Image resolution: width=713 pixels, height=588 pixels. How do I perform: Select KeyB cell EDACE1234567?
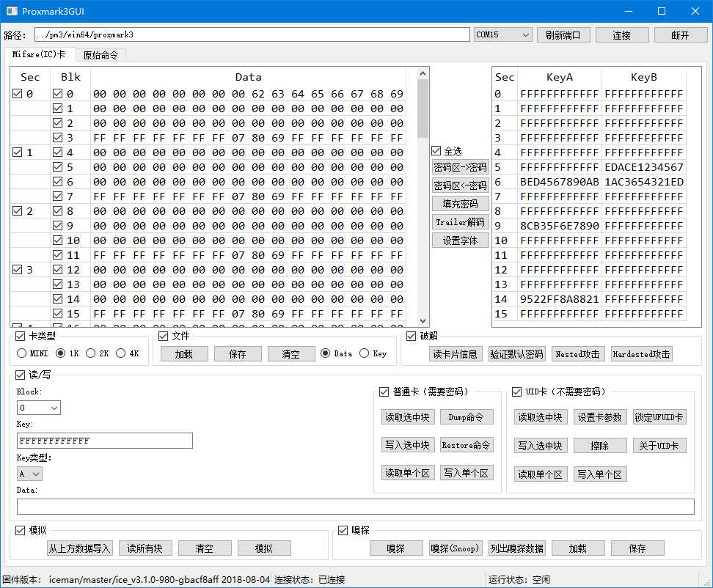tap(644, 167)
